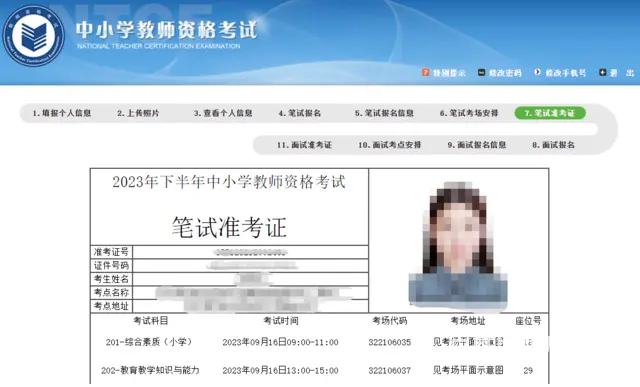The width and height of the screenshot is (640, 387).
Task: Click time 2023年09月16日09:00-11:00
Action: [280, 343]
